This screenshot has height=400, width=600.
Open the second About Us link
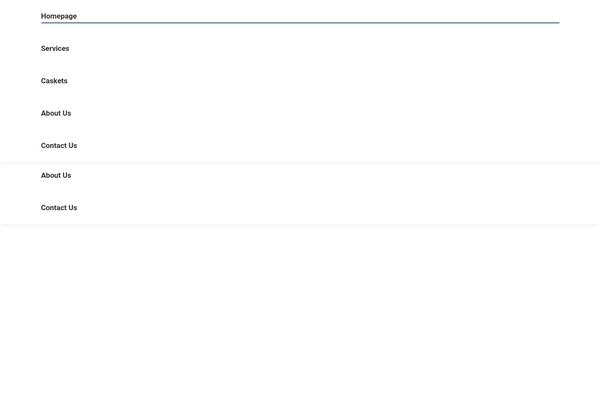point(56,175)
